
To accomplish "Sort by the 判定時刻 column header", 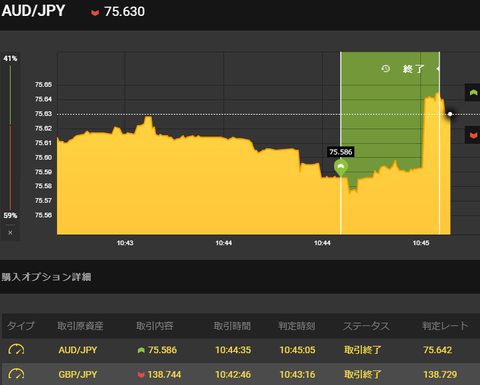I will [x=297, y=326].
